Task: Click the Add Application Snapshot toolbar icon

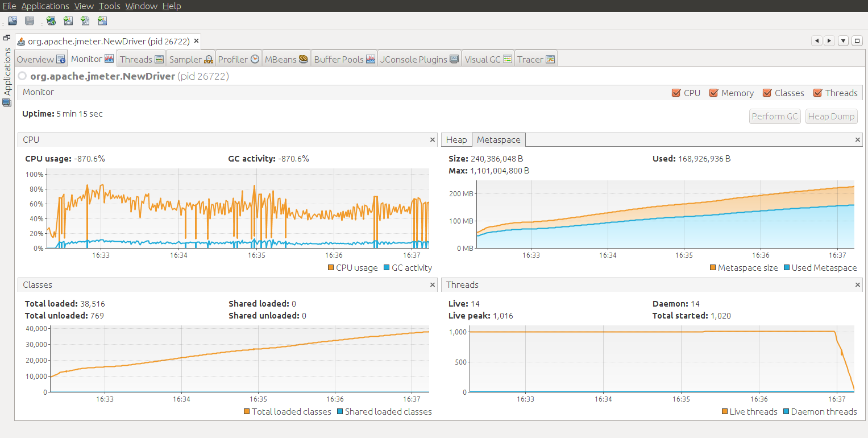Action: 102,20
